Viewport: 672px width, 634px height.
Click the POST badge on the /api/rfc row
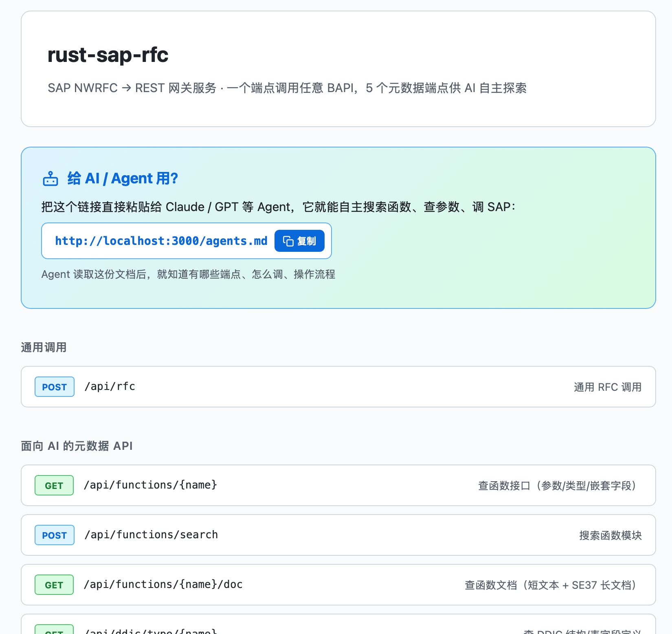point(55,387)
